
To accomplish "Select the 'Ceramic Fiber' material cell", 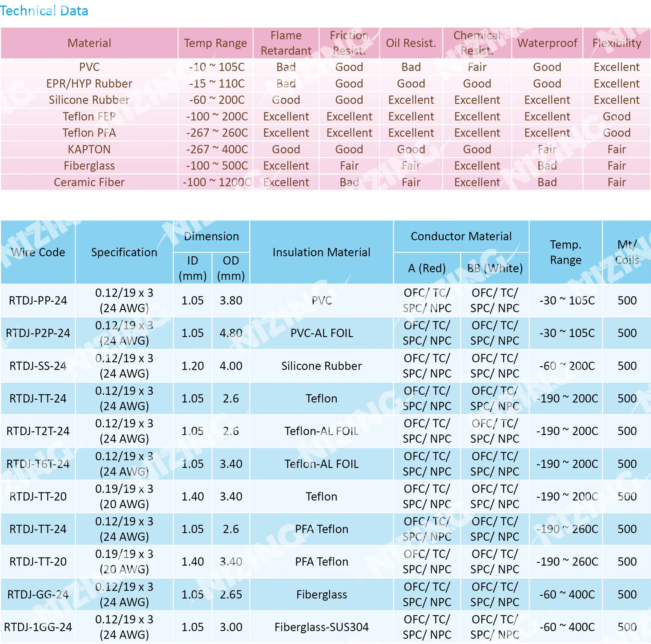I will pos(89,182).
